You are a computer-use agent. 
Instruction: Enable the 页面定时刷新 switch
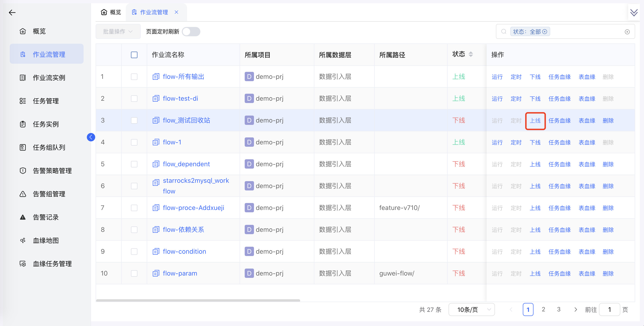191,32
